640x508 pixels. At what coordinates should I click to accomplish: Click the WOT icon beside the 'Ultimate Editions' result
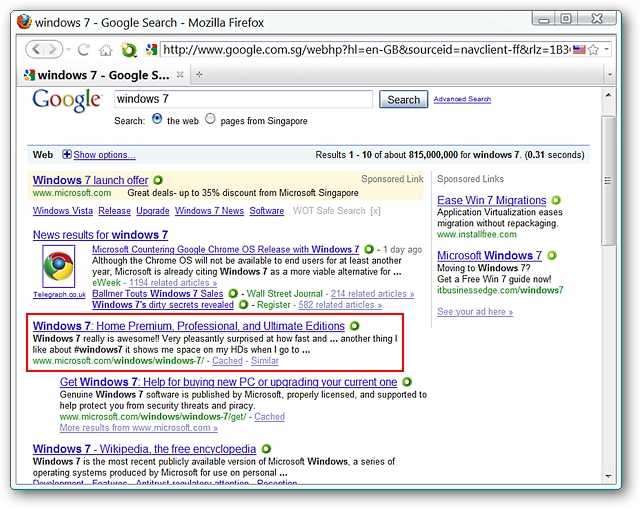355,326
